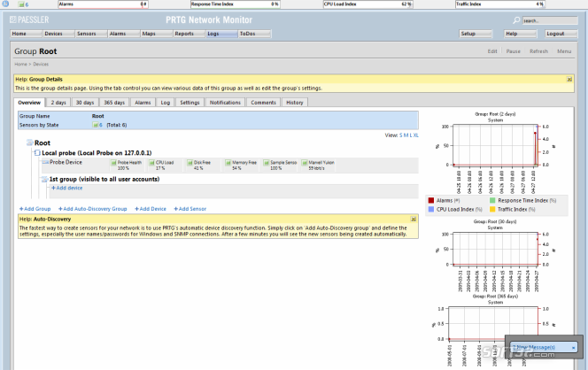Click the Add Auto-Discovery Group link

(93, 209)
